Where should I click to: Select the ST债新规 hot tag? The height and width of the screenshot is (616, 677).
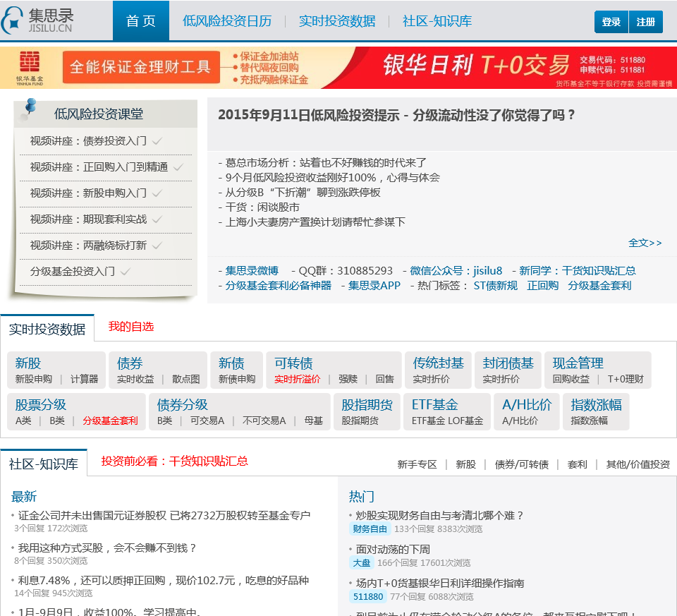495,286
